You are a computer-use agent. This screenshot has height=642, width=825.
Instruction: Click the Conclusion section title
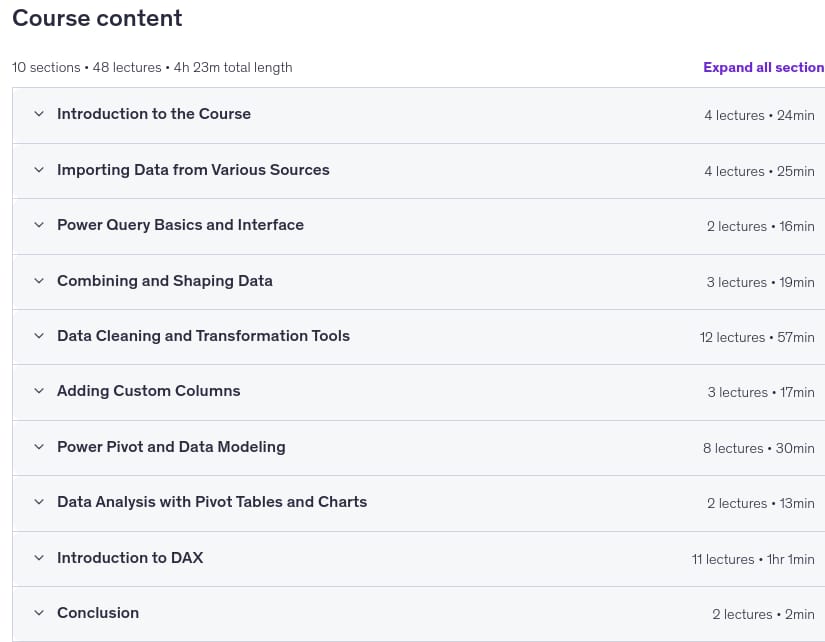(98, 613)
